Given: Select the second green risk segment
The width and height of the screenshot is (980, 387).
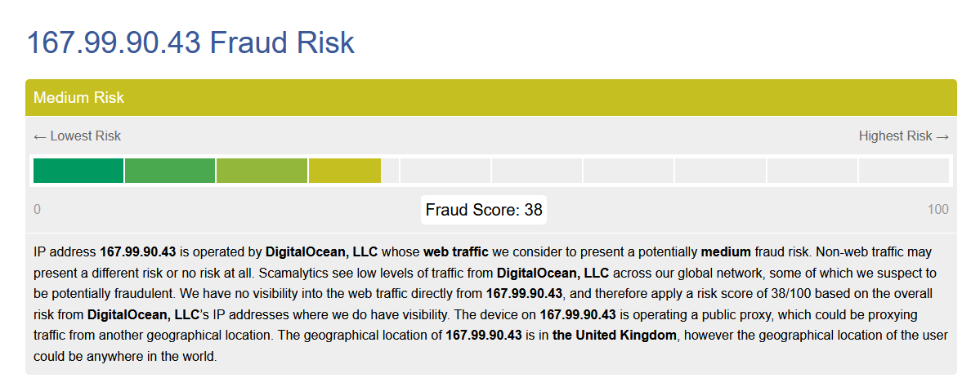Looking at the screenshot, I should (x=170, y=171).
